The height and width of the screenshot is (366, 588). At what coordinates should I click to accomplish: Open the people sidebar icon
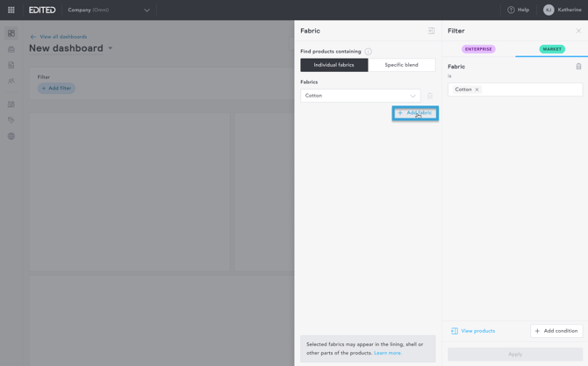coord(11,81)
